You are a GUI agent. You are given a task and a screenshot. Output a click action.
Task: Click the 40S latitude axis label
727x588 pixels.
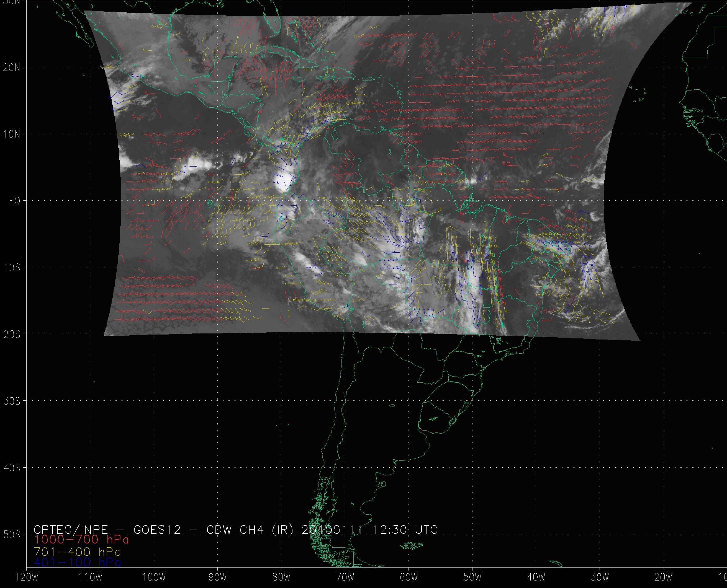[12, 468]
